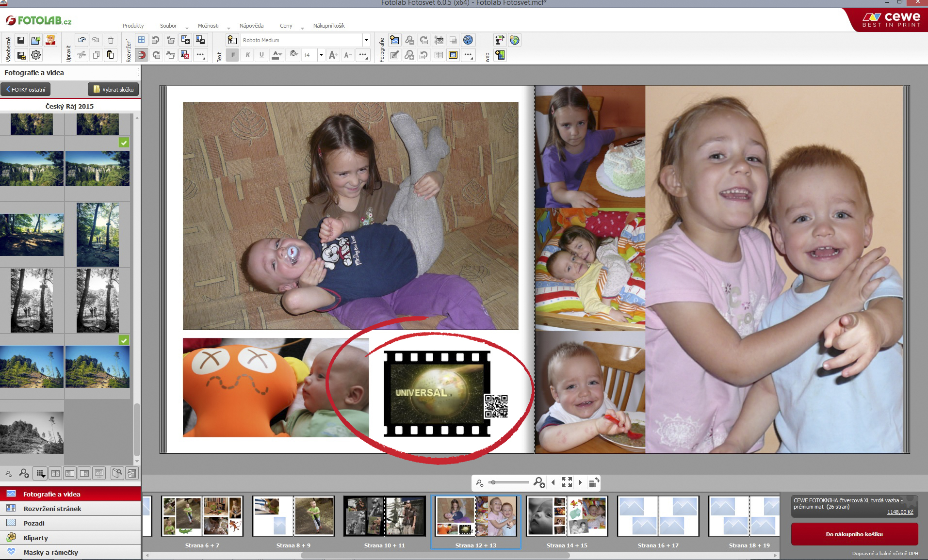The image size is (928, 560).
Task: Adjust the canvas zoom slider handle
Action: pos(493,482)
